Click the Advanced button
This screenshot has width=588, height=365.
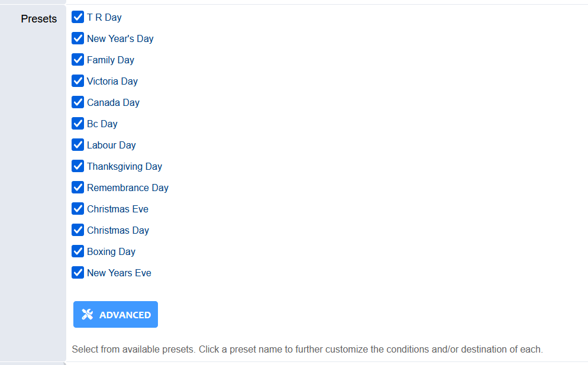(x=116, y=315)
